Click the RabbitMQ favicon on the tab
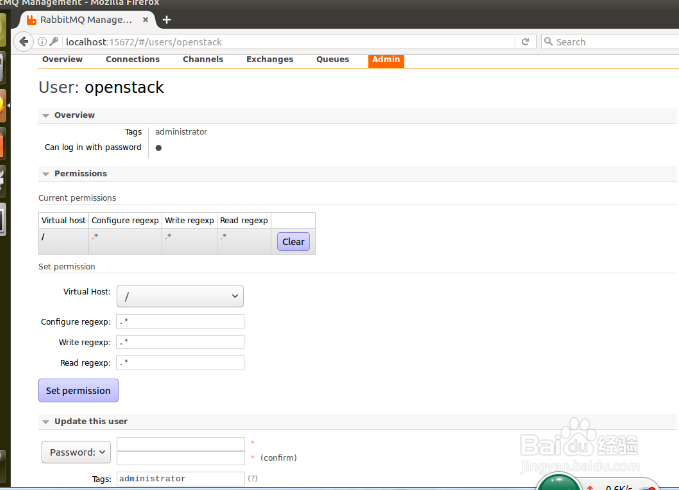This screenshot has width=679, height=490. pos(32,20)
